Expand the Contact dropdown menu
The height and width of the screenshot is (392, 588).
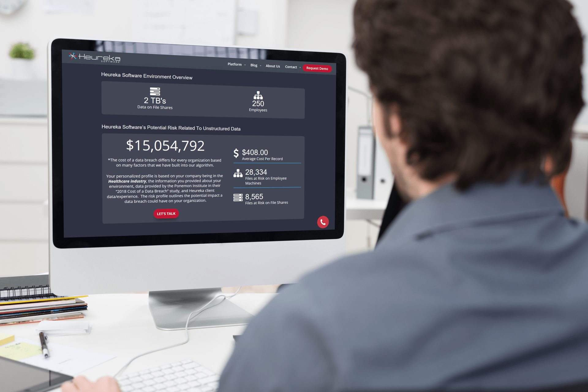click(292, 68)
